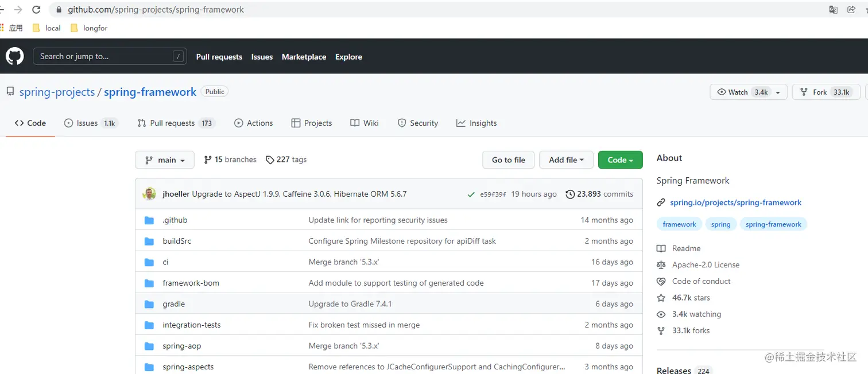Select the framework topic tag
This screenshot has width=868, height=374.
click(x=679, y=224)
